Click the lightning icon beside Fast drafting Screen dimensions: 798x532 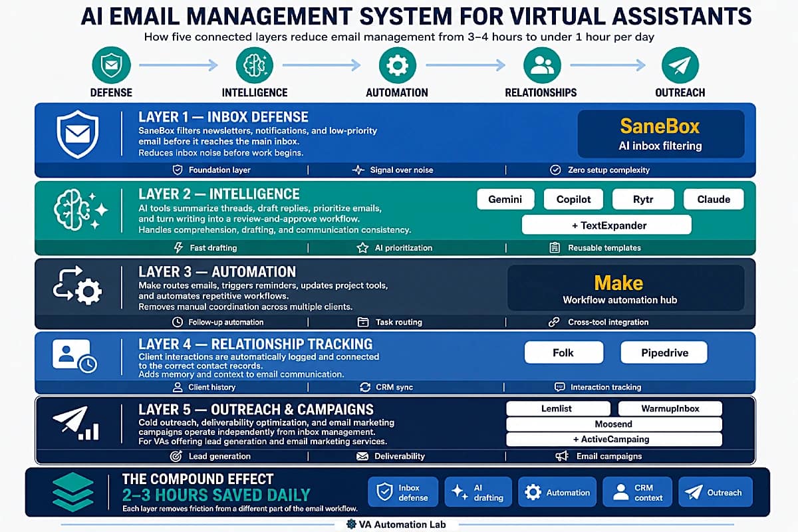point(178,247)
